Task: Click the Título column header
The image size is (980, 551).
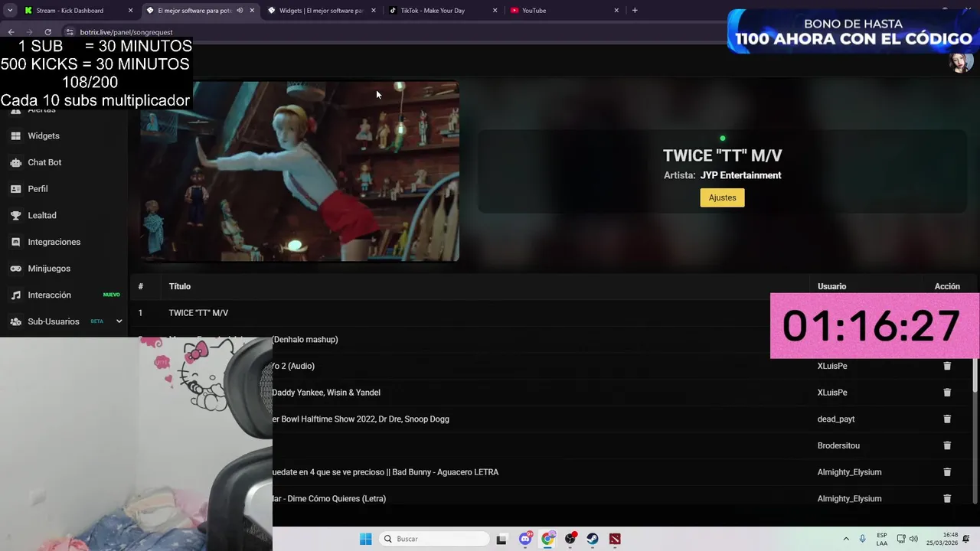Action: 180,286
